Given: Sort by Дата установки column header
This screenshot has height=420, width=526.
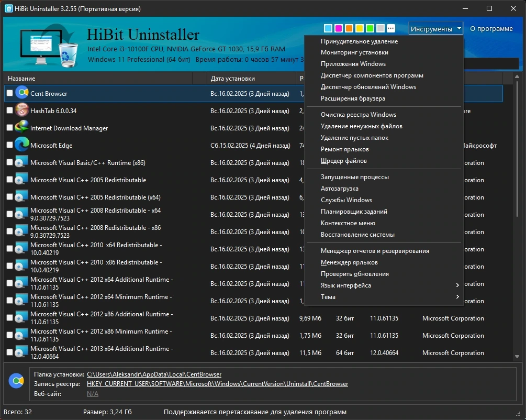Looking at the screenshot, I should (x=251, y=78).
